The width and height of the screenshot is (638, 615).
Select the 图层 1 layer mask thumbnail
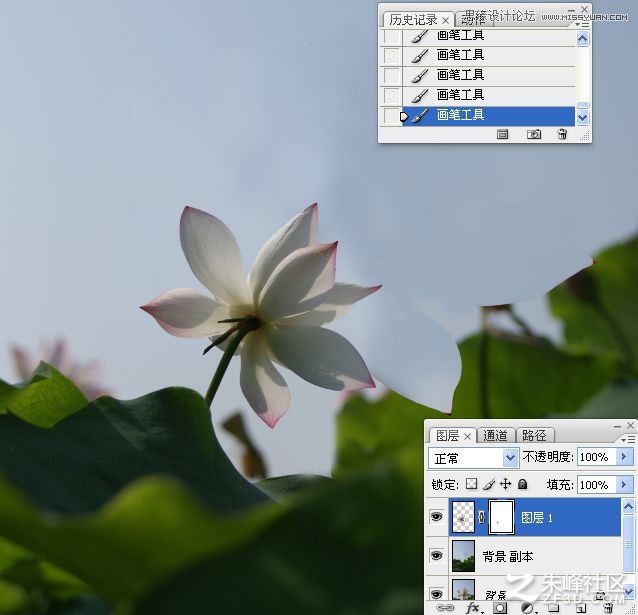click(501, 517)
